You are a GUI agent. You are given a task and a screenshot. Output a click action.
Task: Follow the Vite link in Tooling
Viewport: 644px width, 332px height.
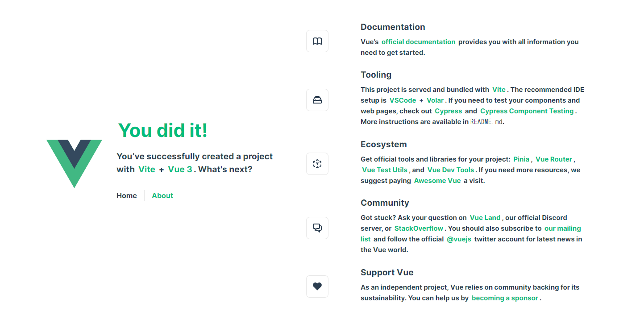click(499, 90)
